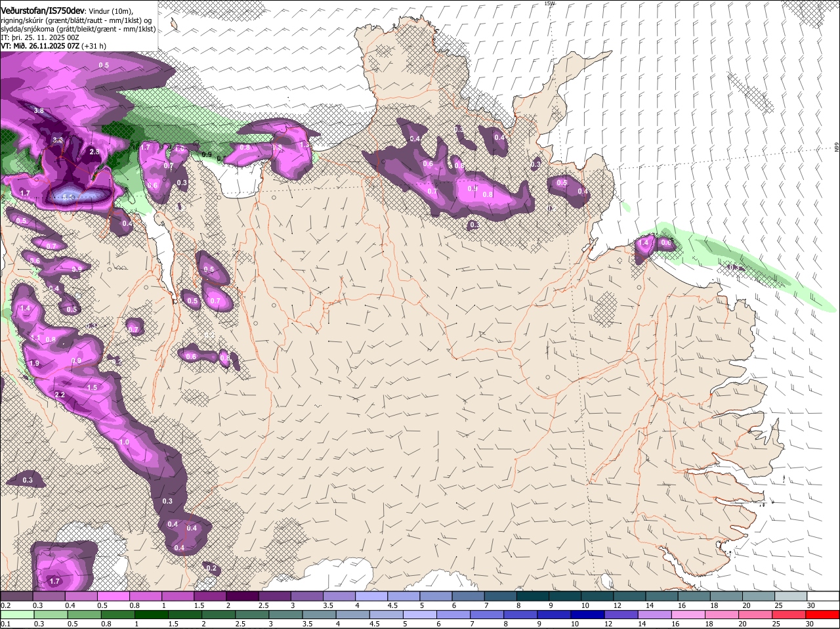
Task: Click the 0.2 label on snow scale
Action: pyautogui.click(x=5, y=605)
